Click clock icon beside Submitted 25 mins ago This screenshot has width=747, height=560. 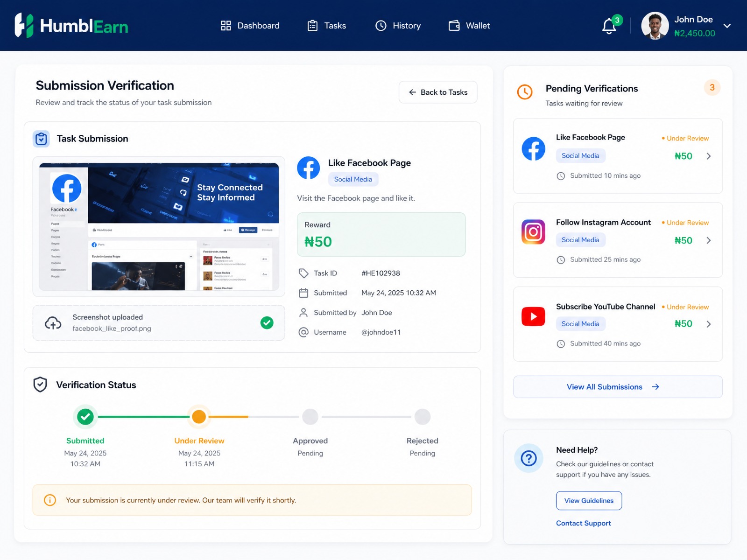561,260
